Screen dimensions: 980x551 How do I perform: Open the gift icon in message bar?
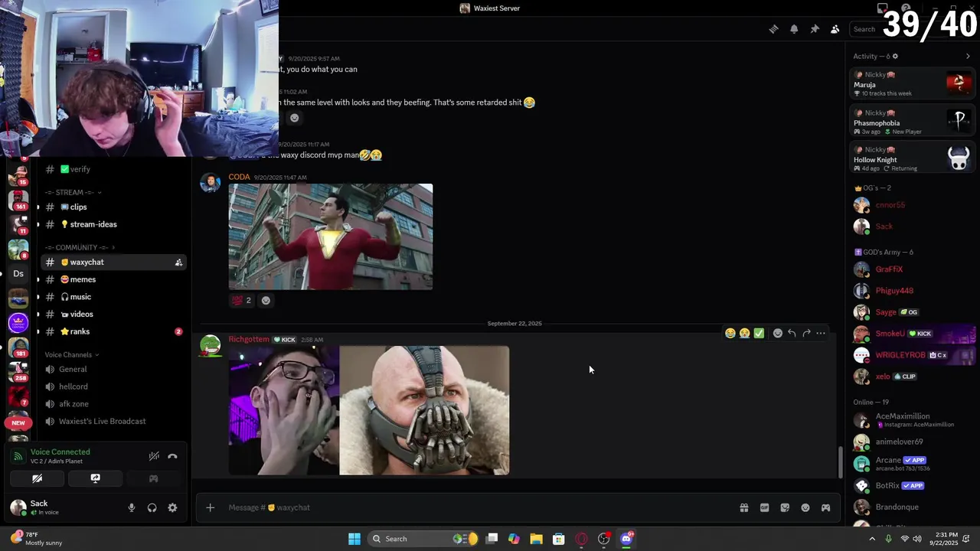point(743,507)
